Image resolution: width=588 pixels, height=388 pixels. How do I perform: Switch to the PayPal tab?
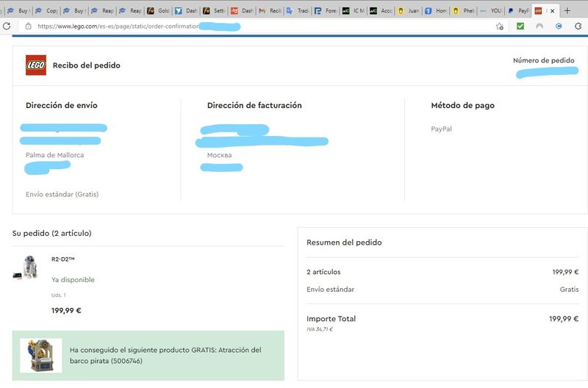click(x=519, y=11)
